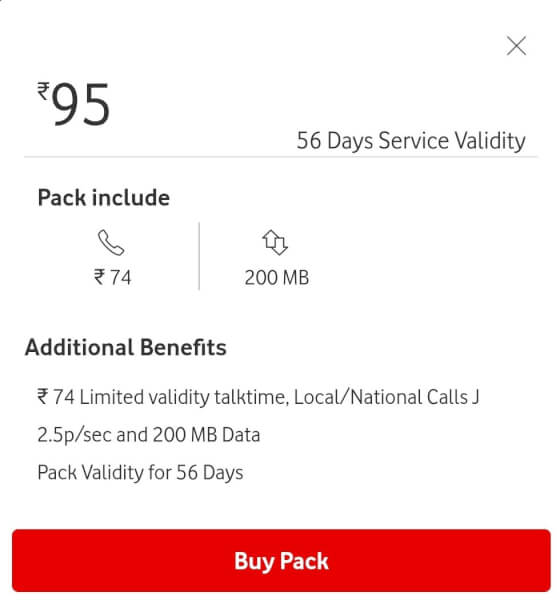Click the rupee sign next to 74 under phone icon

coord(99,277)
